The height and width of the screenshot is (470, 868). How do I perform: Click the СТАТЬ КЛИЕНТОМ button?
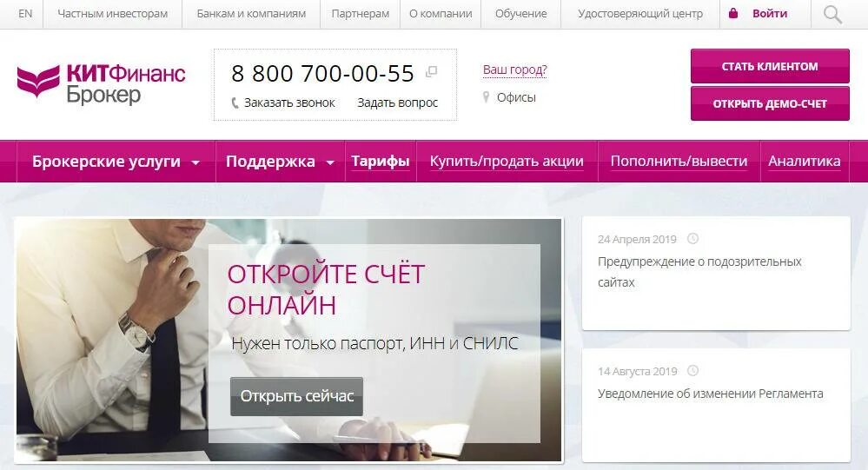tap(770, 66)
